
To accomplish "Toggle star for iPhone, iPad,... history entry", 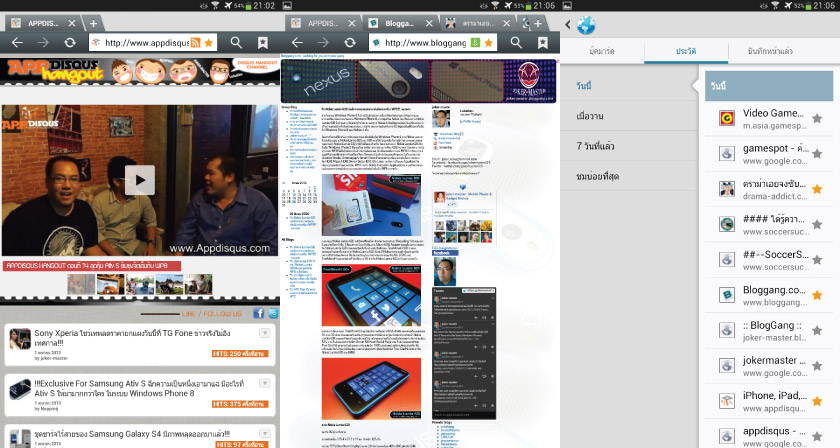I will point(817,401).
